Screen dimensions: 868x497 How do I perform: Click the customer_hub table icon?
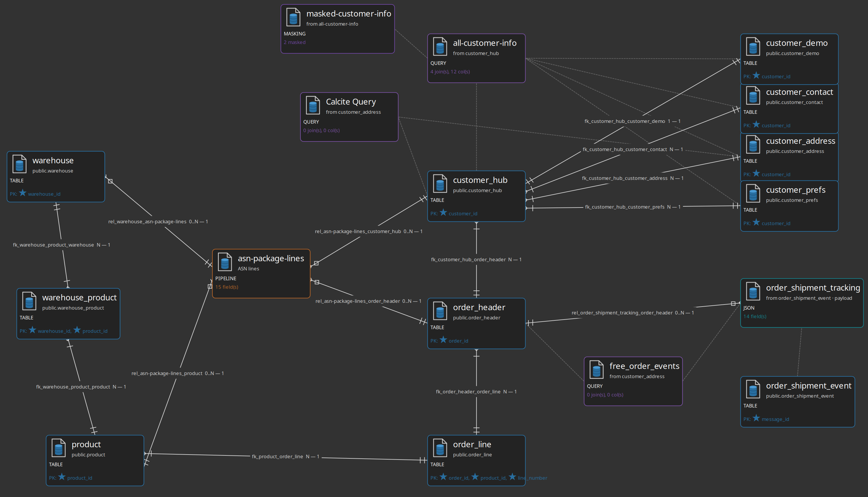click(x=440, y=184)
